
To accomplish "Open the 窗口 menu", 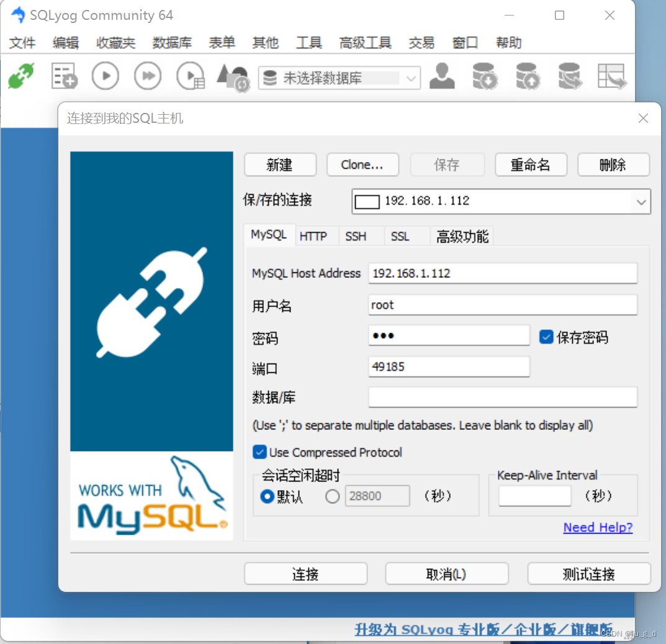I will coord(465,42).
